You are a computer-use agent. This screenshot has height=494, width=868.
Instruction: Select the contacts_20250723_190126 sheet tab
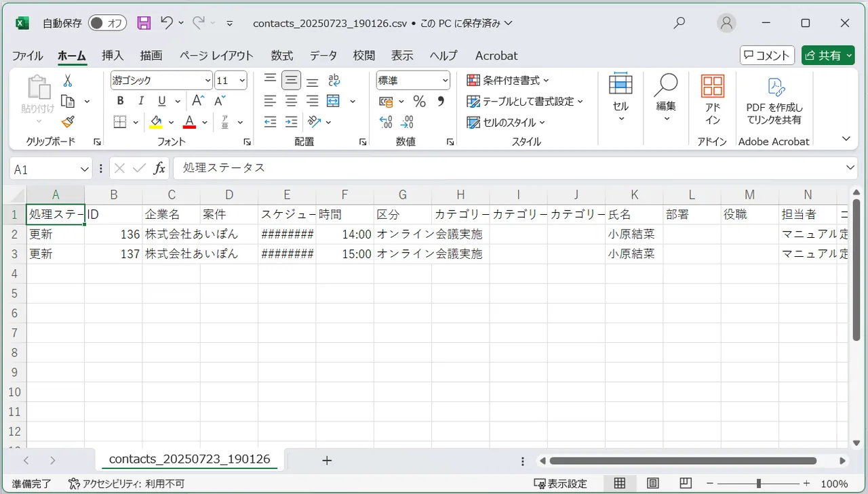190,459
